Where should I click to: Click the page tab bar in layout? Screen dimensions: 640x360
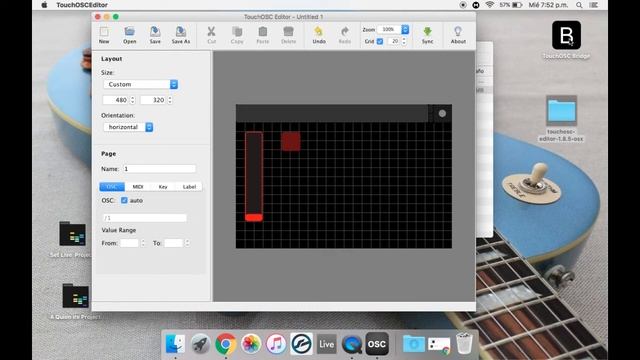tap(332, 113)
